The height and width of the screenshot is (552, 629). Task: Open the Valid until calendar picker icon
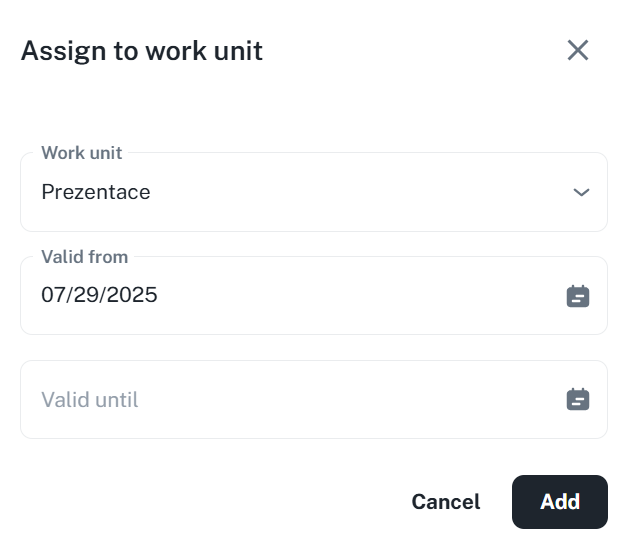[578, 400]
